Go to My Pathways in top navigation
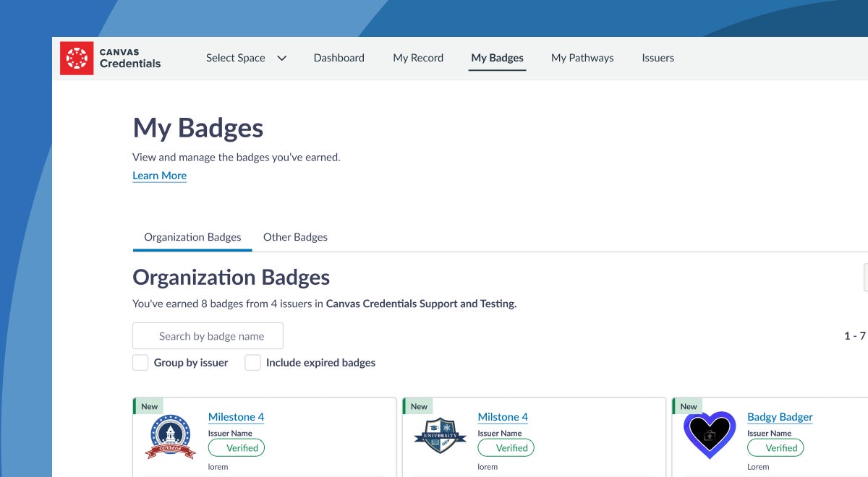This screenshot has height=477, width=868. tap(582, 58)
